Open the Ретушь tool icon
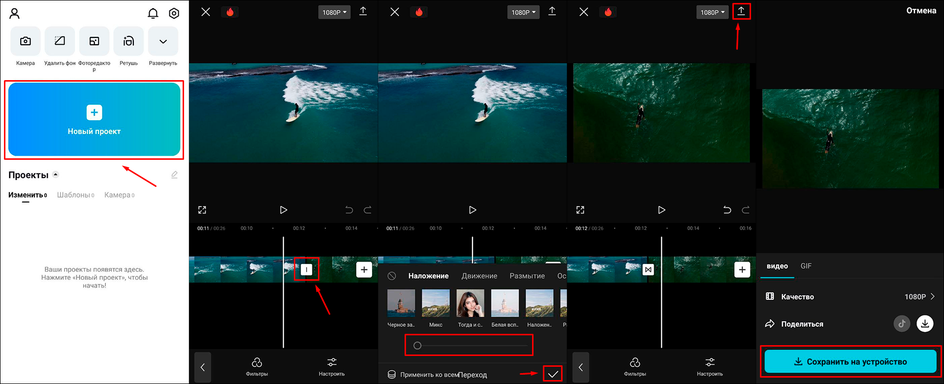 tap(129, 41)
